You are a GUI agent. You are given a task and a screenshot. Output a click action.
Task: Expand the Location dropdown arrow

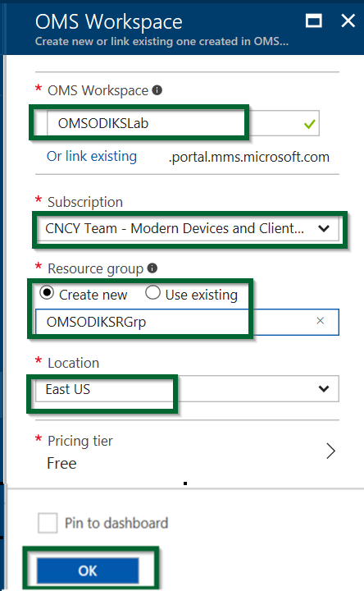[x=324, y=388]
